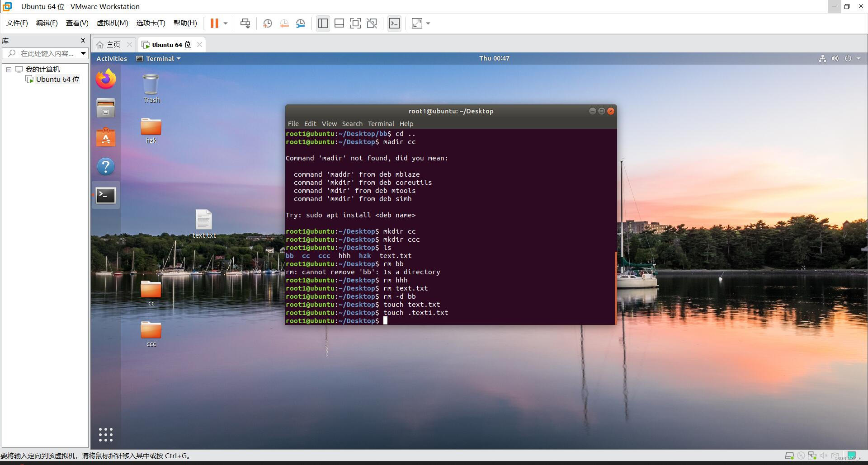
Task: Open Help from the Ubuntu dock
Action: pyautogui.click(x=106, y=166)
